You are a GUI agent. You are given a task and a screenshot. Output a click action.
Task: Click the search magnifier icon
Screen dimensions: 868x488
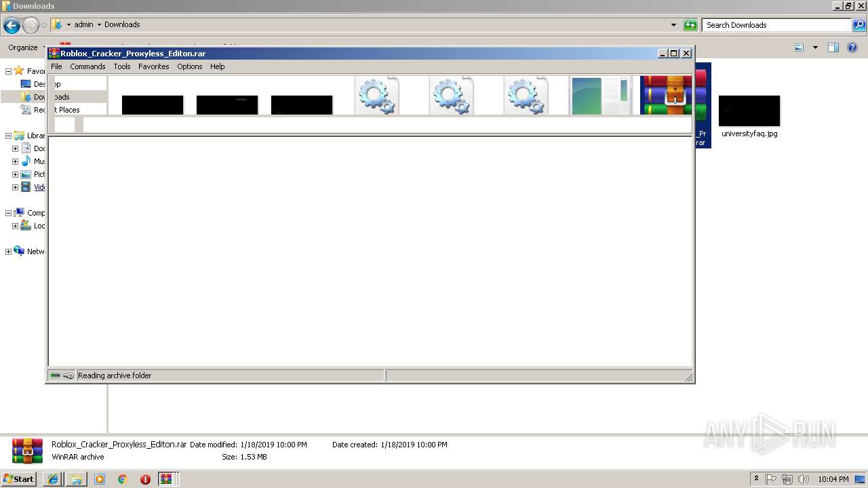pyautogui.click(x=859, y=25)
